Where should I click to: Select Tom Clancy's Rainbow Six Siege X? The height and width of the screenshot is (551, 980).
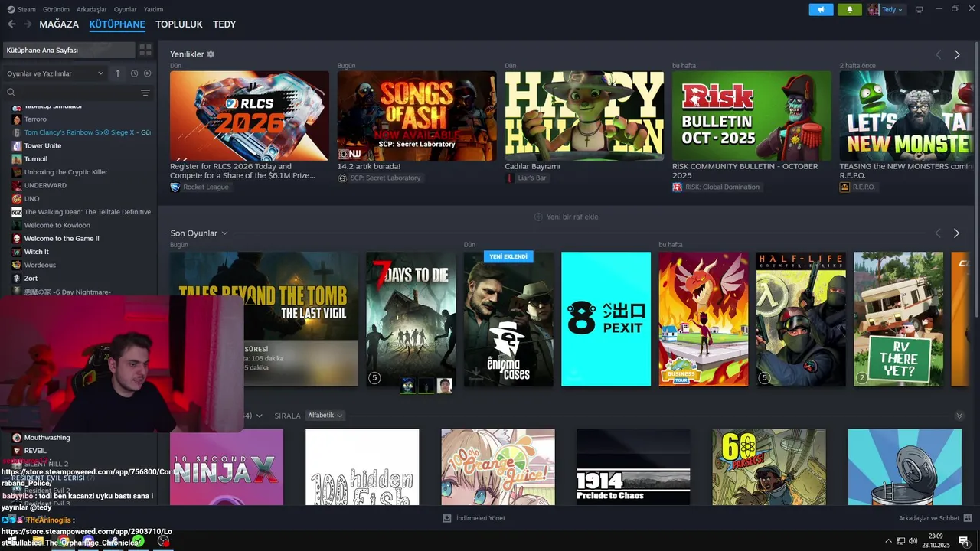tap(81, 132)
